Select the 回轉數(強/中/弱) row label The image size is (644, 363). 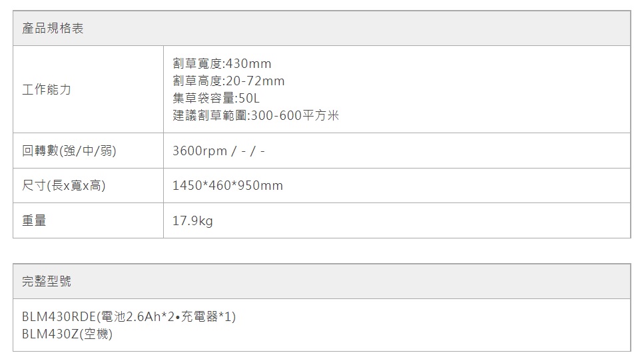(x=69, y=151)
